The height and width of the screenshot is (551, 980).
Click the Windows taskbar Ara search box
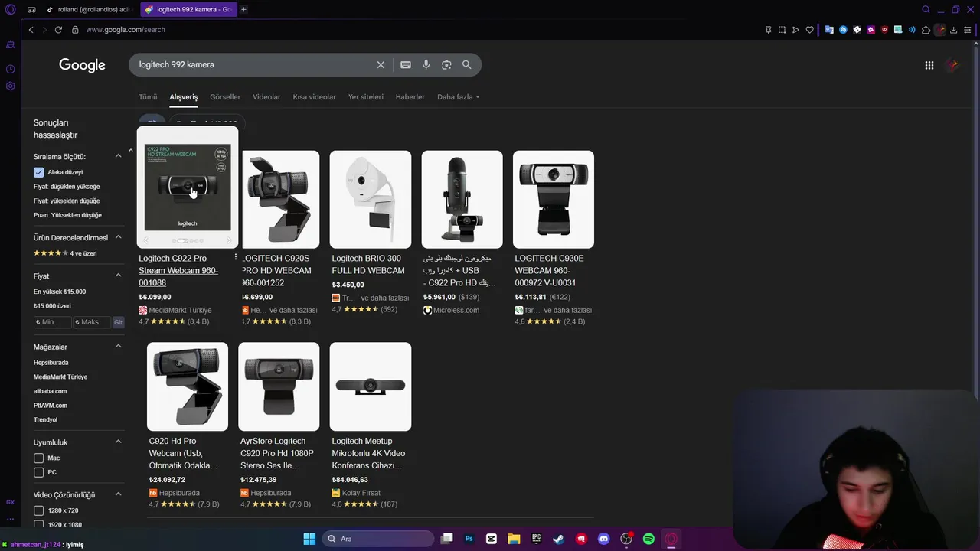tap(377, 539)
